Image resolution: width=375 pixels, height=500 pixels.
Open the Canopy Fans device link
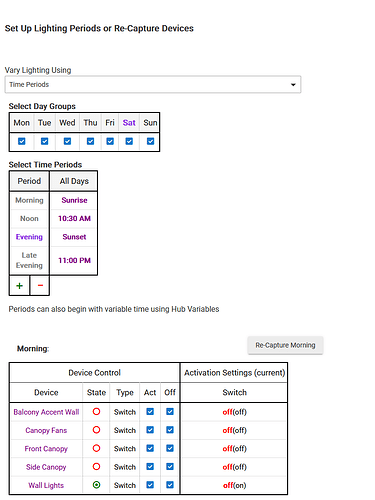coord(46,430)
